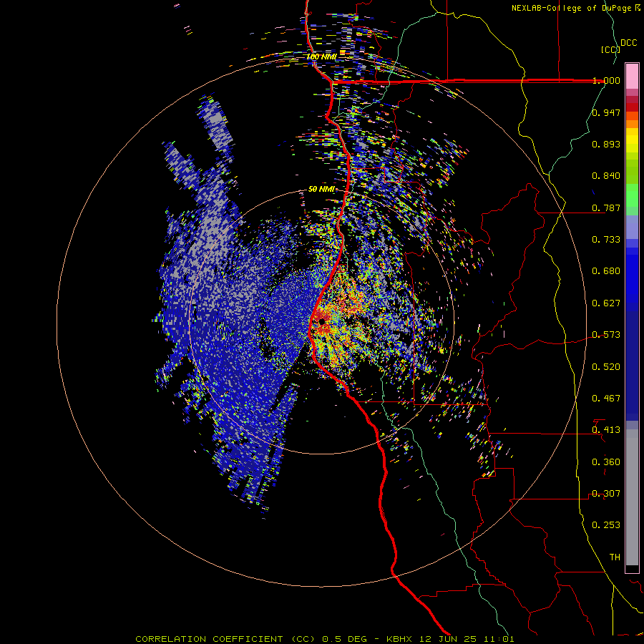
Task: Click the 12 JUN 25 date text
Action: pos(448,639)
